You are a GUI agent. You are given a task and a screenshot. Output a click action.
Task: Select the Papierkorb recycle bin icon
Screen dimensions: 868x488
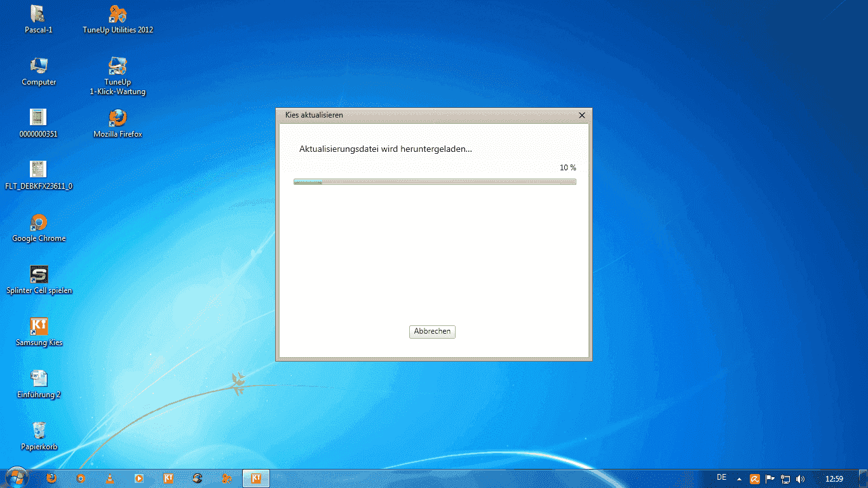click(39, 436)
